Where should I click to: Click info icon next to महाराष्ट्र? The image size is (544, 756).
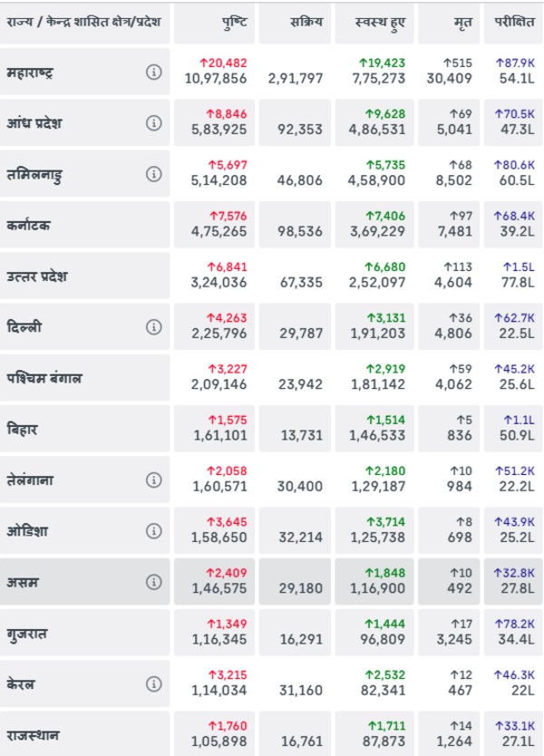tap(153, 73)
